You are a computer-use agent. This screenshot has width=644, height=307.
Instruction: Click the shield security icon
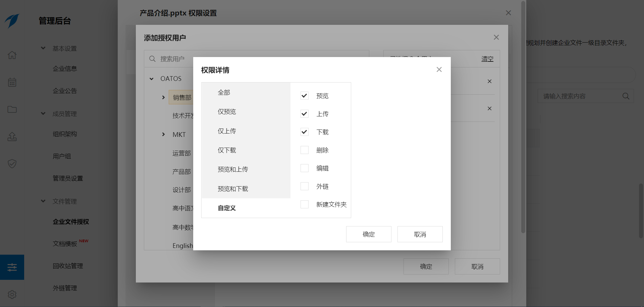coord(12,164)
